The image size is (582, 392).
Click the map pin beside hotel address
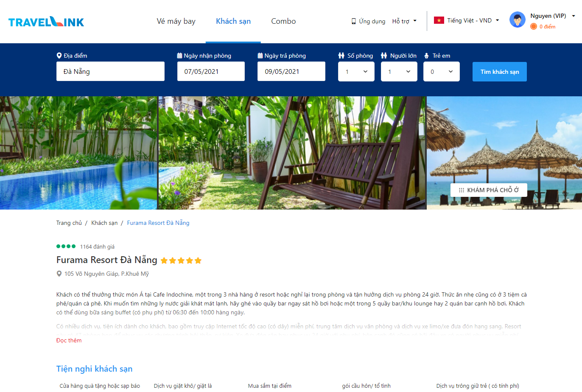point(59,274)
